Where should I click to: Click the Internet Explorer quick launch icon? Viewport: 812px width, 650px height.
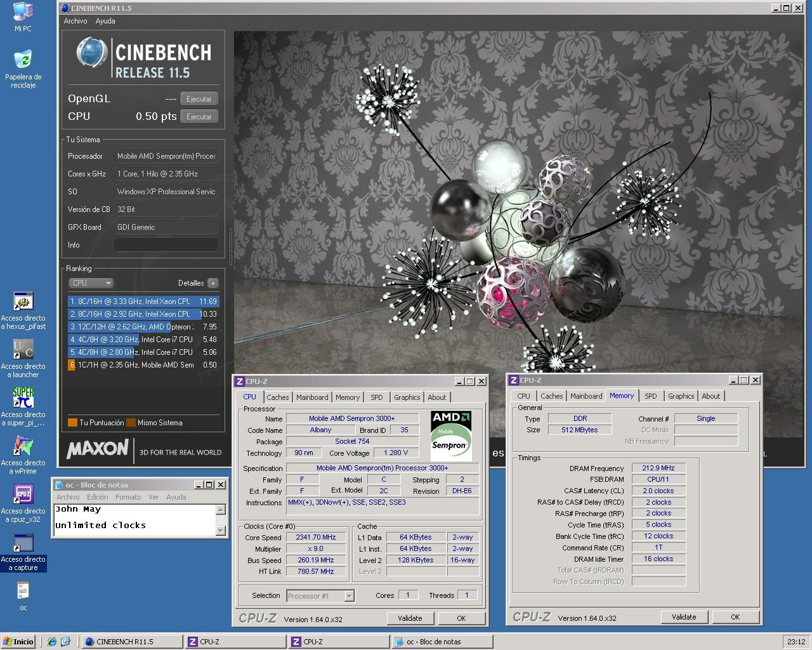pos(52,642)
